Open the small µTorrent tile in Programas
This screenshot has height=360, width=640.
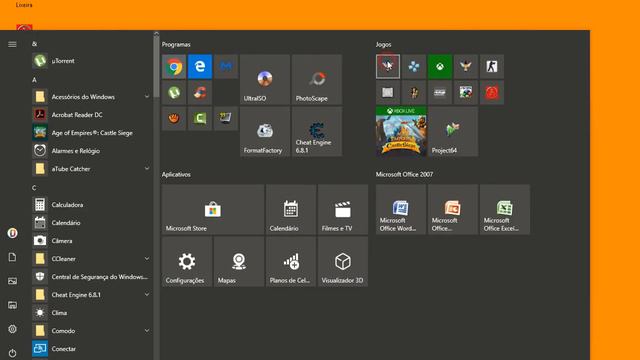click(x=174, y=93)
